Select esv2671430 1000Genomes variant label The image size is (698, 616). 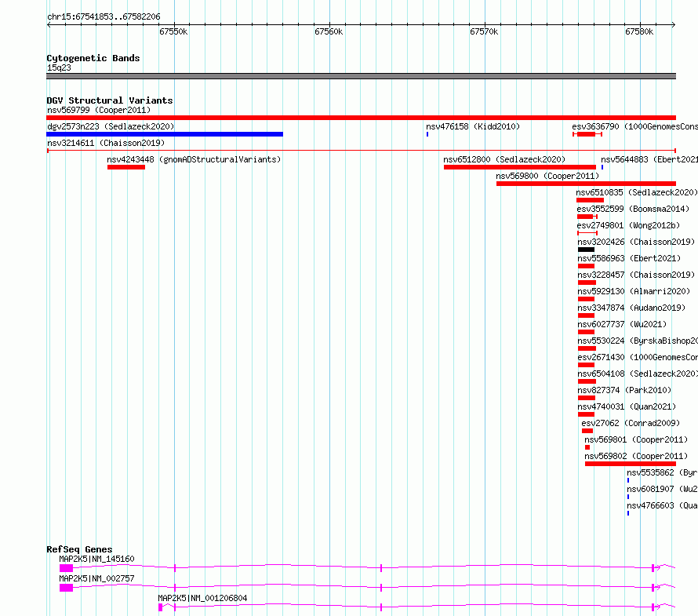(638, 357)
